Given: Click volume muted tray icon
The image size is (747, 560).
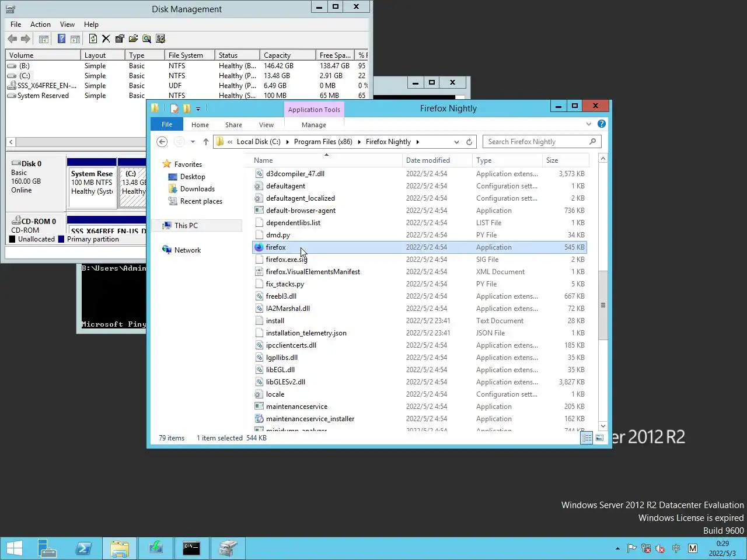Looking at the screenshot, I should [x=661, y=548].
